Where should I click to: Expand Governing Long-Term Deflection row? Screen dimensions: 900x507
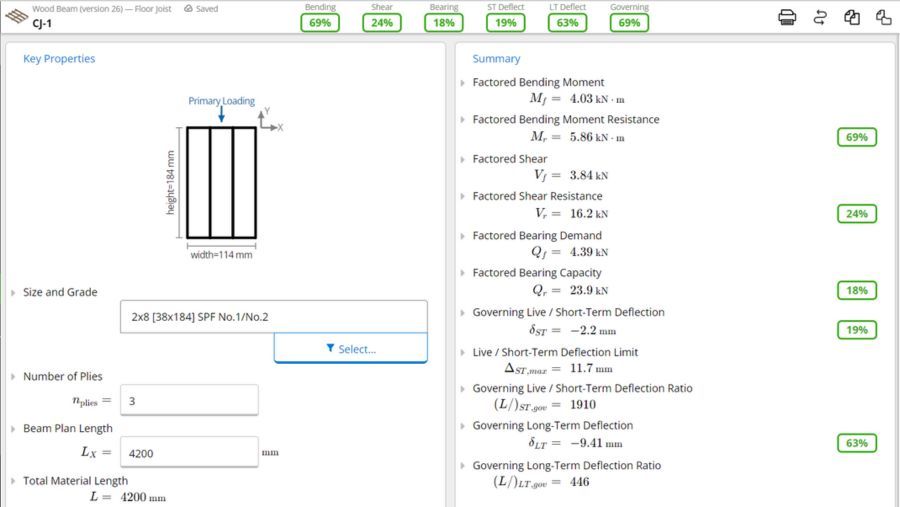[463, 425]
